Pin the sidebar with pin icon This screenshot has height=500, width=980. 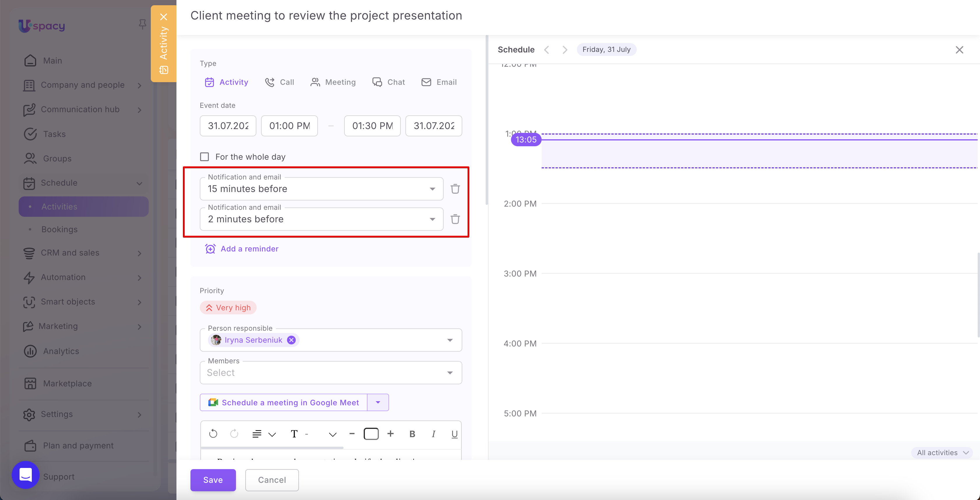(x=142, y=24)
